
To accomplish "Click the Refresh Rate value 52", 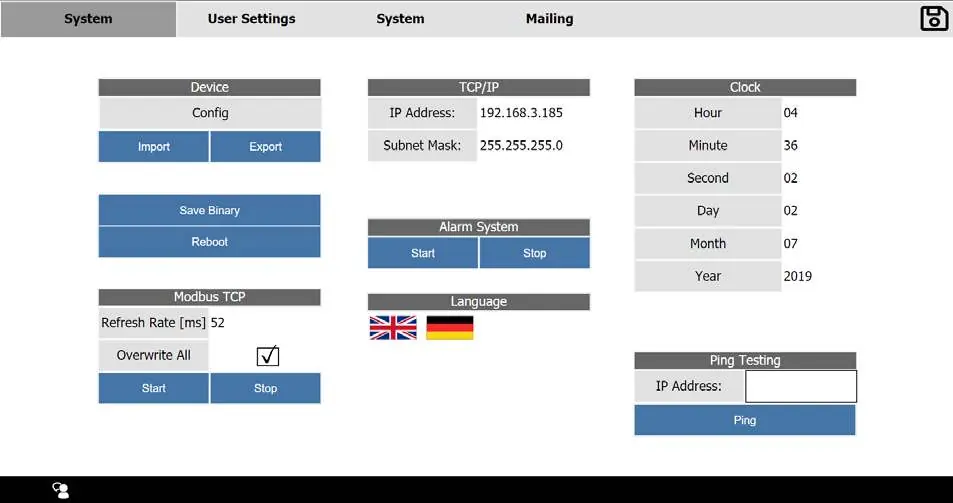I will tap(218, 323).
